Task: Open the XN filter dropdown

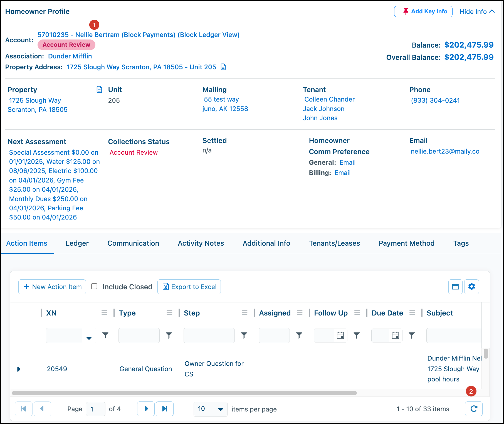Action: [x=89, y=338]
